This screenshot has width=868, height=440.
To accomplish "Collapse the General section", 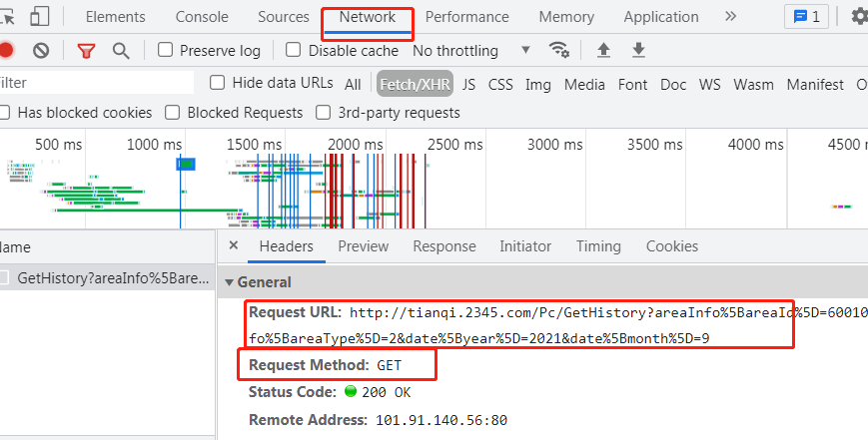I will pyautogui.click(x=230, y=282).
